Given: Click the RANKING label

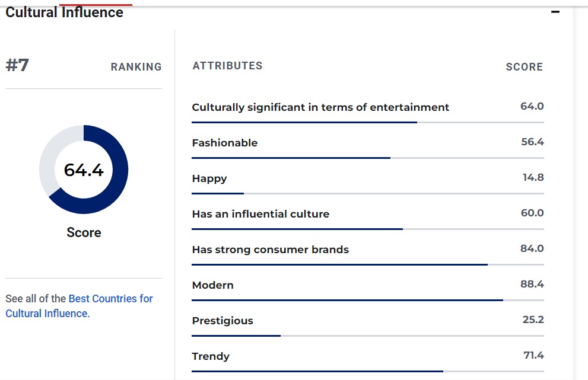Looking at the screenshot, I should pyautogui.click(x=136, y=67).
